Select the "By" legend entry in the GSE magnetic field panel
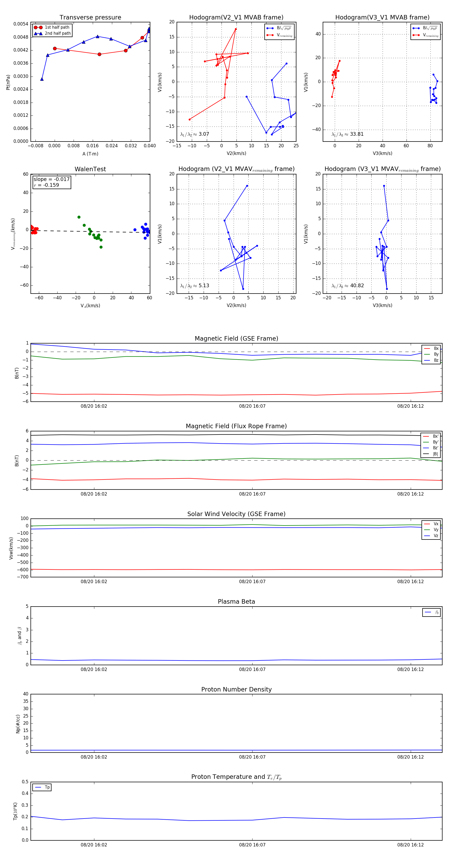This screenshot has height=868, width=473. (431, 354)
